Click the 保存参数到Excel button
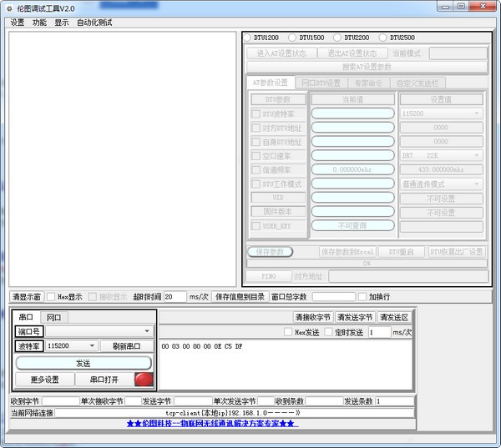Viewport: 501px width, 448px height. coord(347,252)
